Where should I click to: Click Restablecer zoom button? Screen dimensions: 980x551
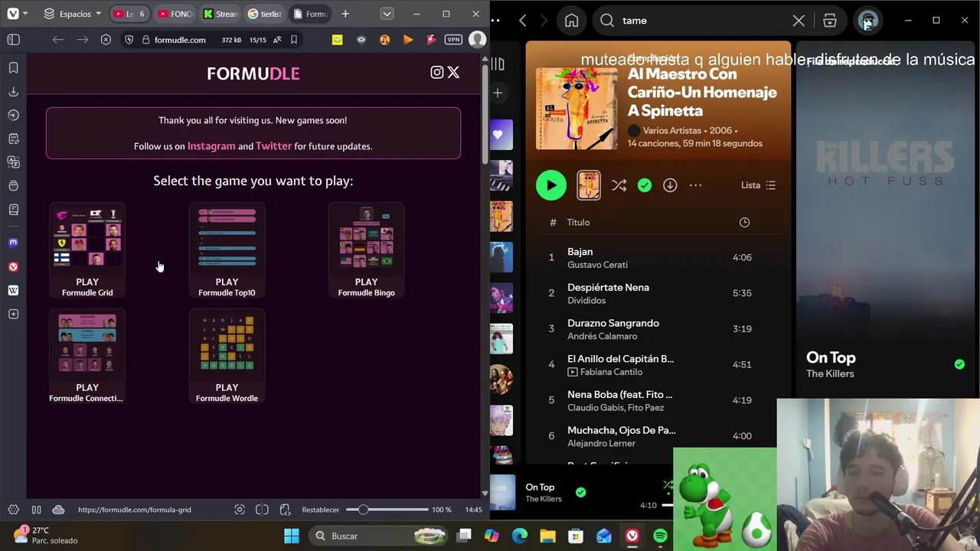coord(320,510)
